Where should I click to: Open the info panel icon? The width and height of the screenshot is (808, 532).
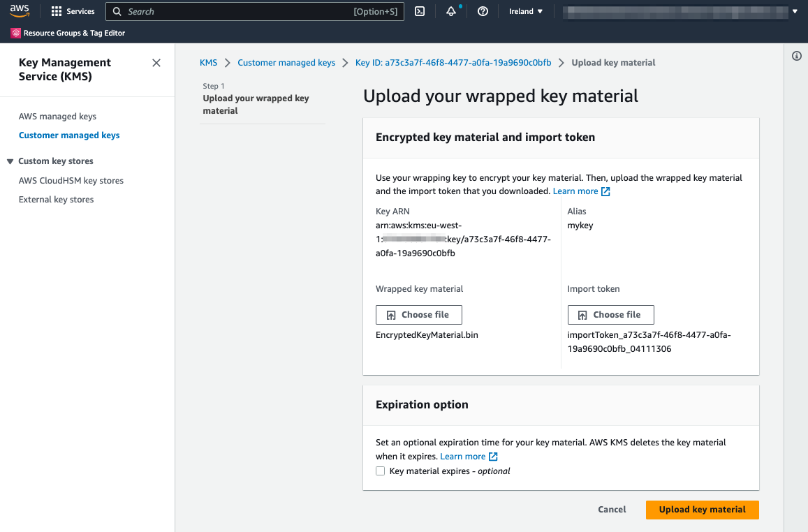[797, 56]
